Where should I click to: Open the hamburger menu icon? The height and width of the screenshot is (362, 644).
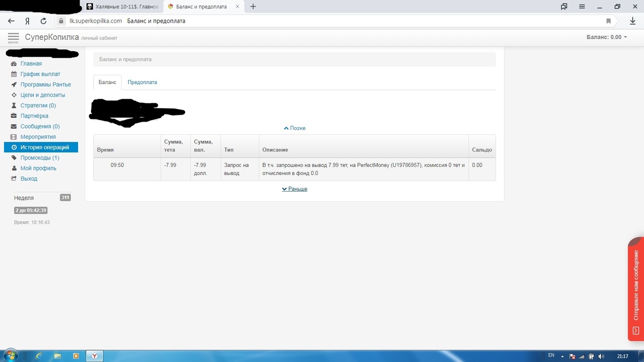click(13, 37)
